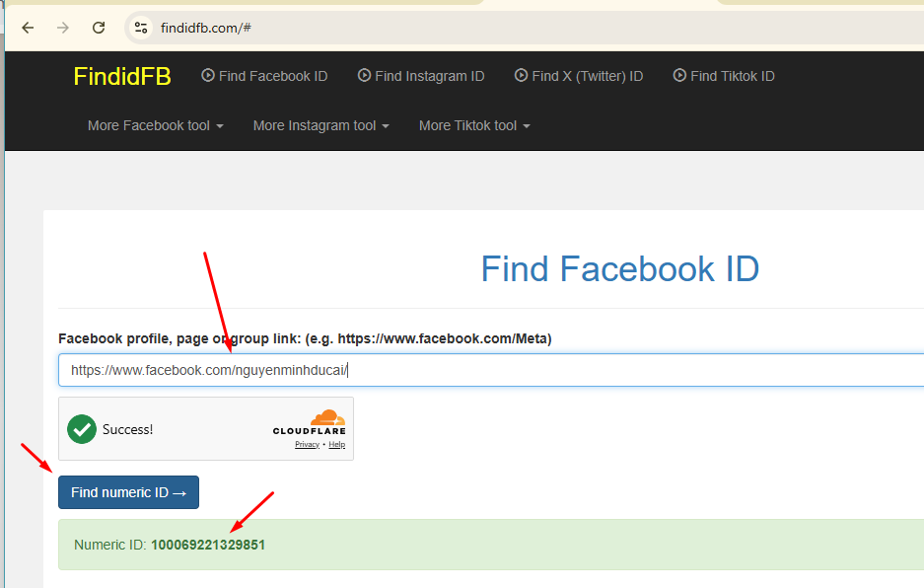
Task: Click the browser back arrow
Action: click(x=28, y=28)
